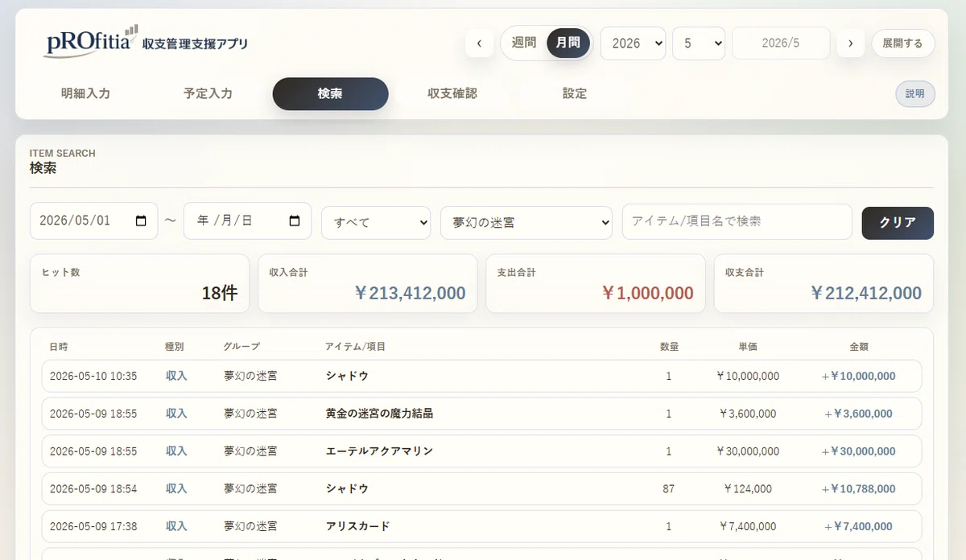Screen dimensions: 966x560
Task: Click the end date field 年/月/日
Action: [x=247, y=220]
